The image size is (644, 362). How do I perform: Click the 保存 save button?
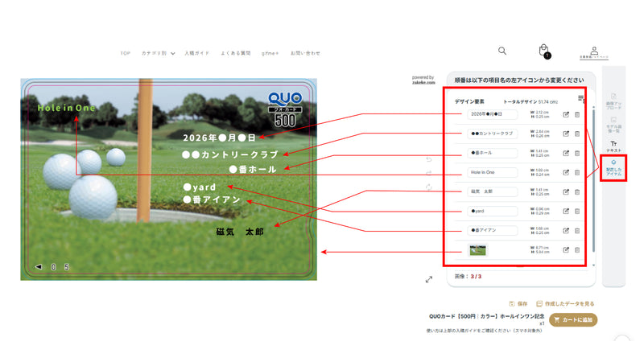(x=518, y=304)
